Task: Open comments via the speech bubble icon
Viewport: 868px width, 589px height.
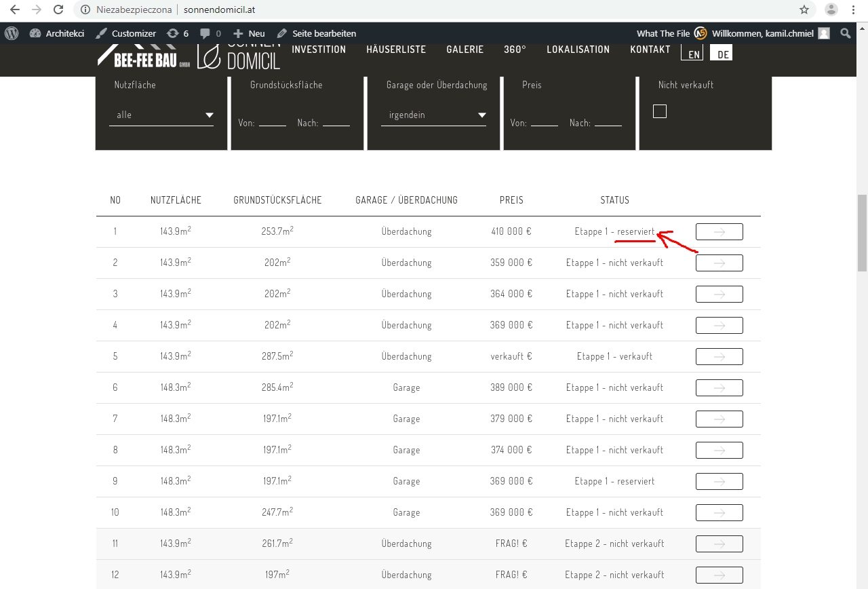Action: click(205, 33)
